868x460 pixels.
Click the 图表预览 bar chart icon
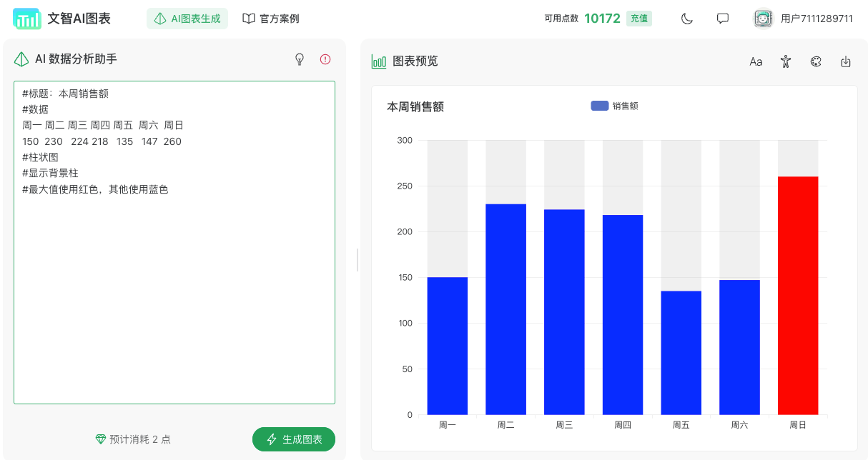pos(379,61)
